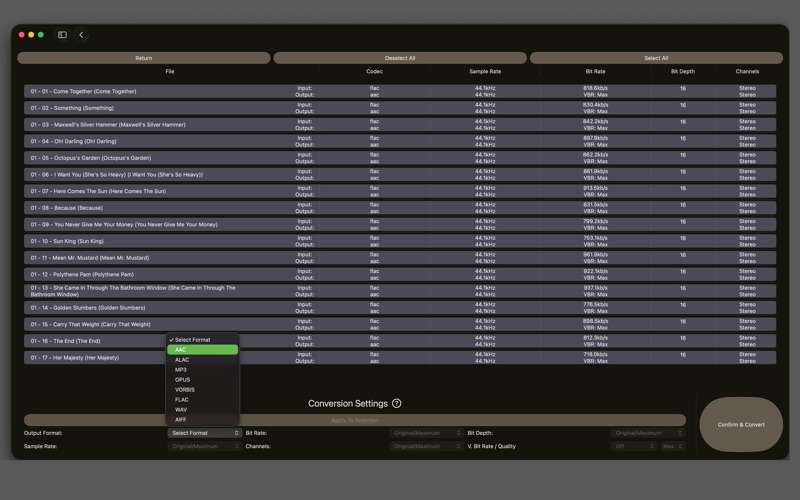
Task: Click the 961.9kb/s bit rate value
Action: 595,255
